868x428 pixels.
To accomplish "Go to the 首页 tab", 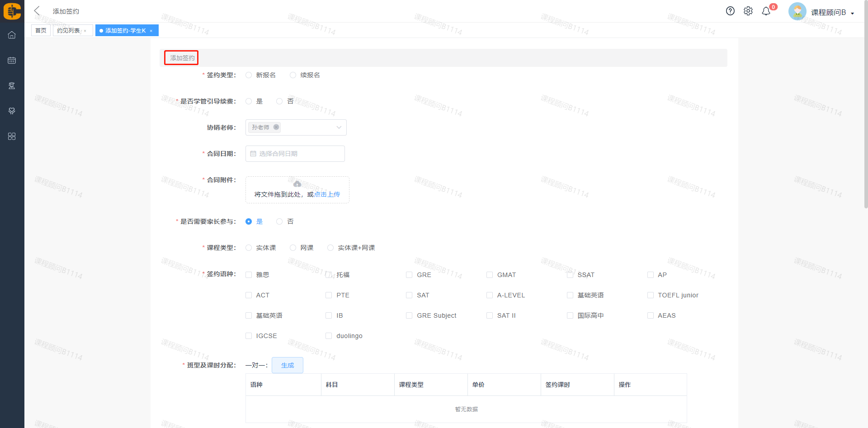I will (41, 30).
